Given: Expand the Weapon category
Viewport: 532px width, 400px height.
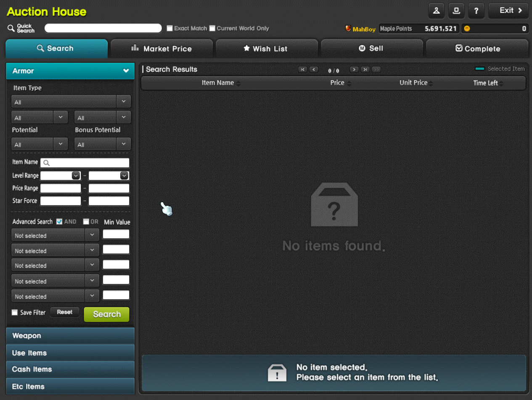Looking at the screenshot, I should [70, 336].
